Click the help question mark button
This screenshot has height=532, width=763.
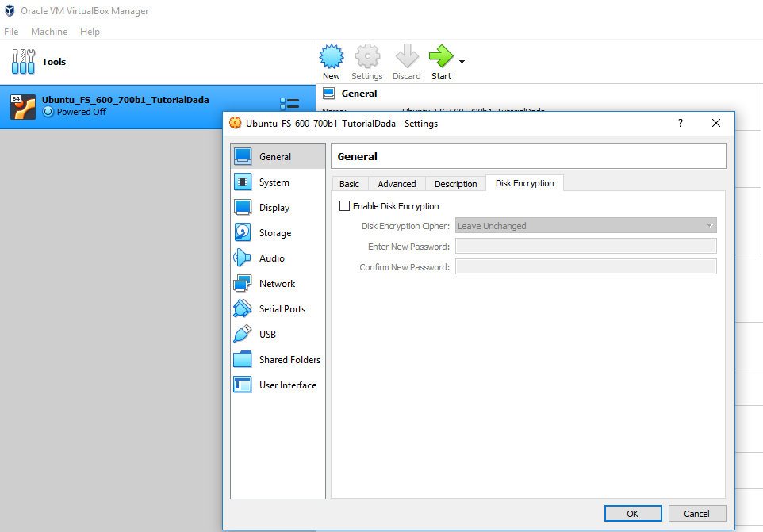(680, 123)
